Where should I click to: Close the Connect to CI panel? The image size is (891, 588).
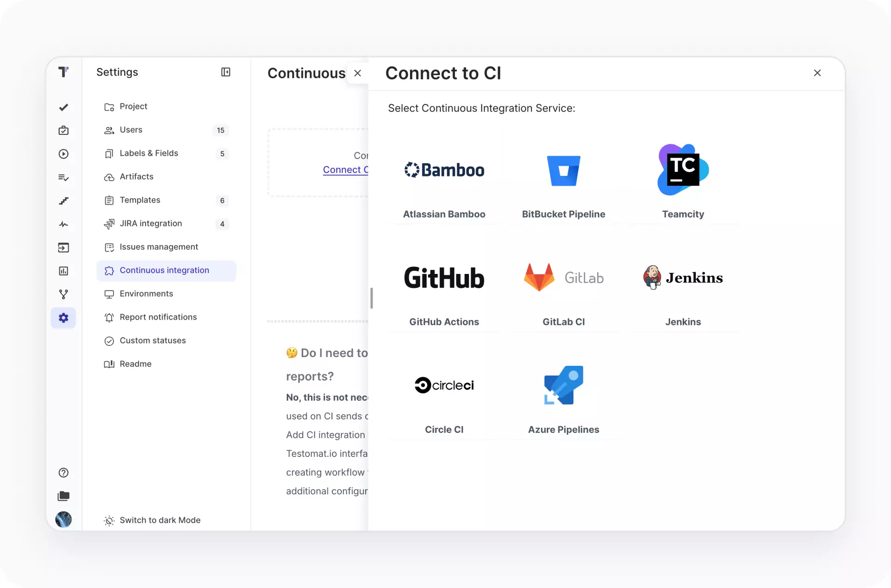coord(817,73)
